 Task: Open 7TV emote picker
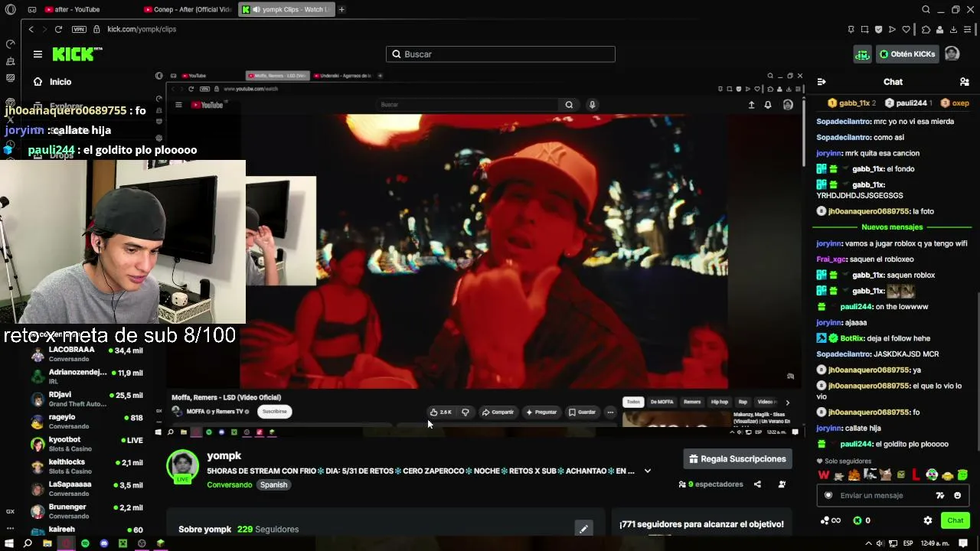point(940,495)
